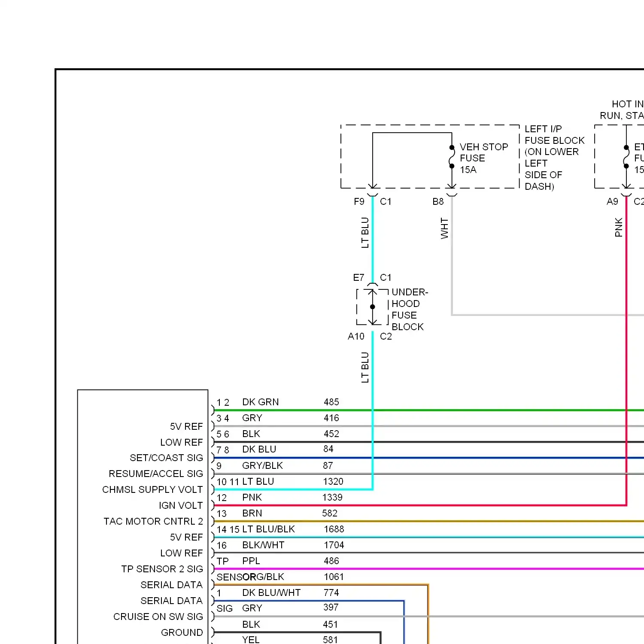Image resolution: width=644 pixels, height=644 pixels.
Task: Click circuit number 582
Action: pos(330,513)
